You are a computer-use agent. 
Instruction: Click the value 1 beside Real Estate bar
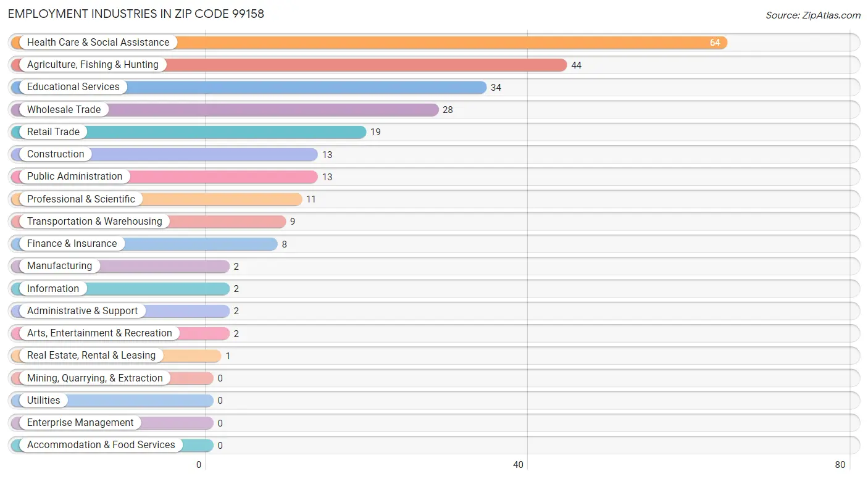[x=228, y=356]
